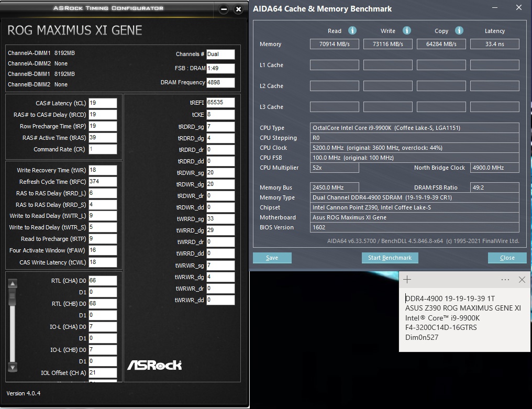Click the DRAM Frequency field showing 4898
Screen dimensions: 532x409
click(x=220, y=82)
